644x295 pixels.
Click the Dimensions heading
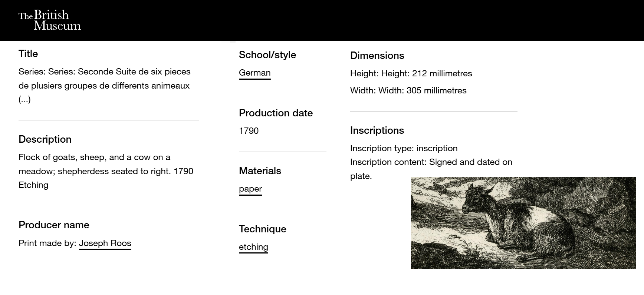377,56
